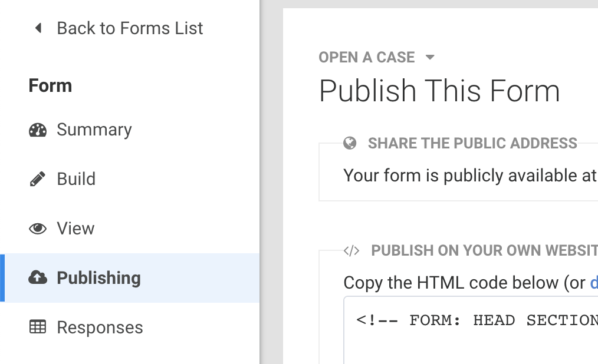This screenshot has width=598, height=364.
Task: Click the code brackets icon
Action: [351, 251]
